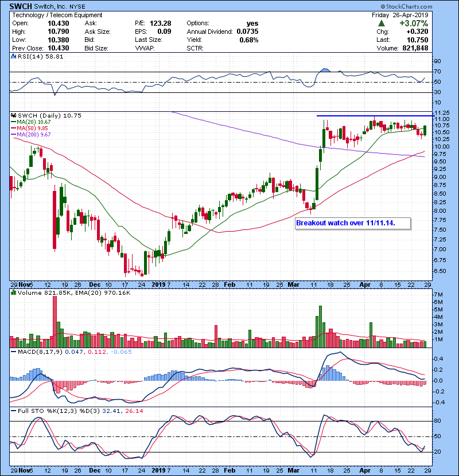The image size is (459, 476).
Task: Click the RSI indicator line icon
Action: pyautogui.click(x=13, y=56)
